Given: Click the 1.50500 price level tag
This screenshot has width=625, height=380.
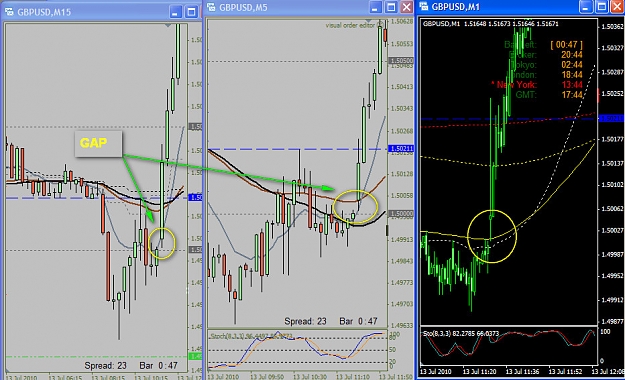Looking at the screenshot, I should [x=401, y=61].
